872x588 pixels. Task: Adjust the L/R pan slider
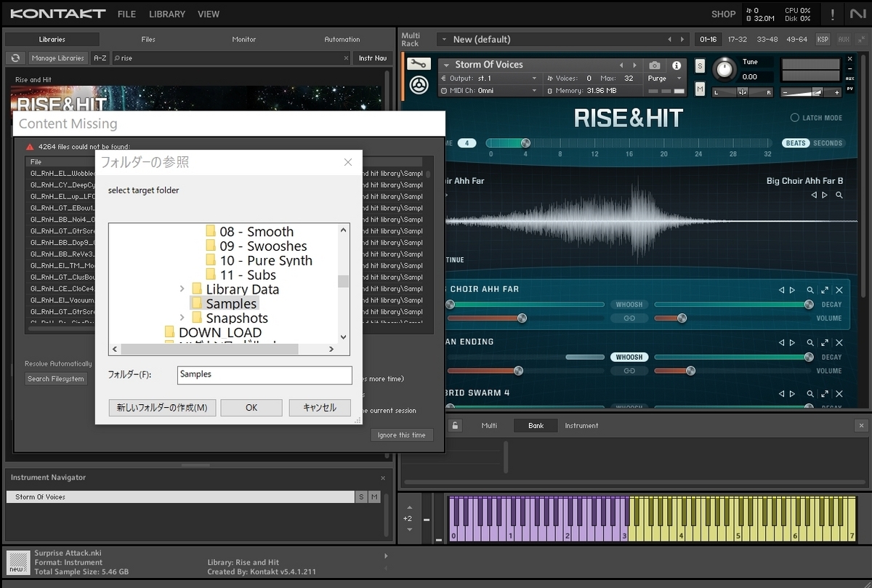[743, 92]
